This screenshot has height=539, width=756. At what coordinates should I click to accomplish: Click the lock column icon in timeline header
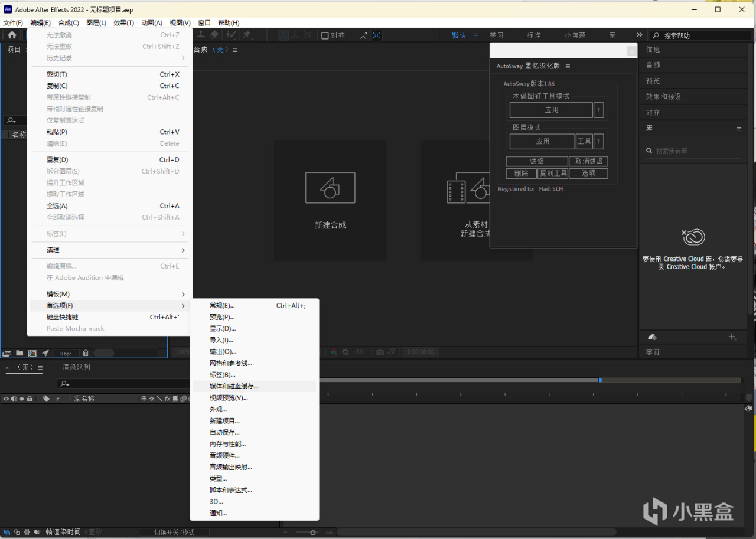(30, 398)
